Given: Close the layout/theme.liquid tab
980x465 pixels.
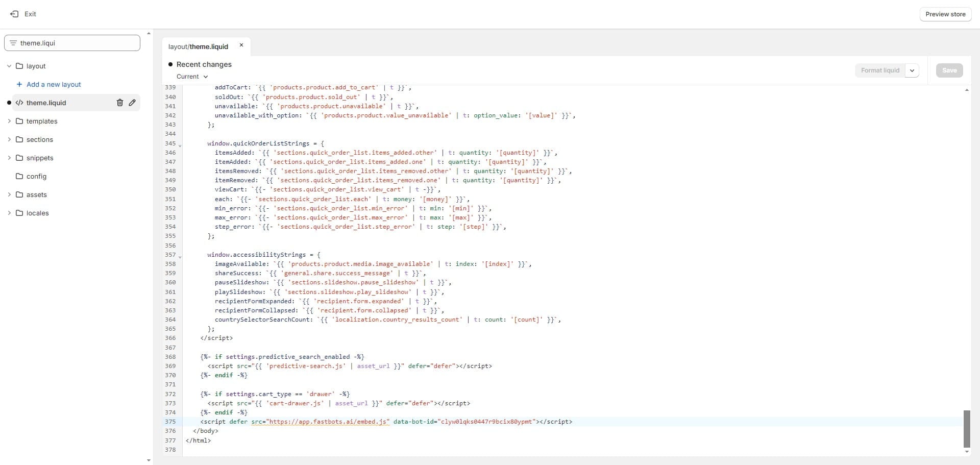Looking at the screenshot, I should coord(241,45).
